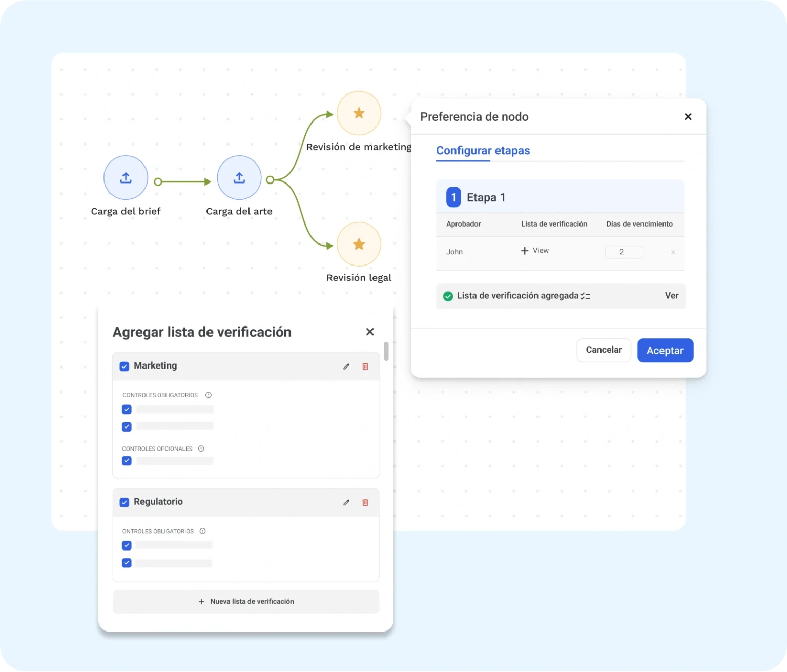Screen dimensions: 787x672
Task: Toggle the Regulatorio checklist checkbox
Action: point(125,502)
